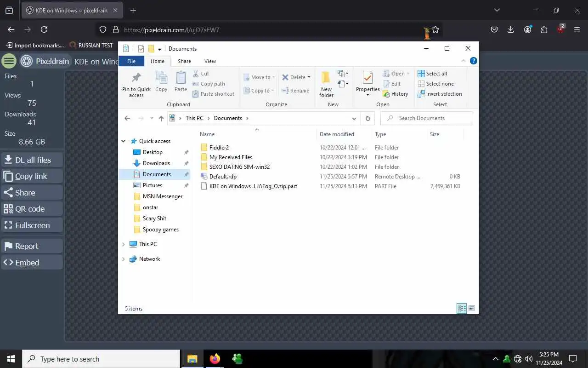The width and height of the screenshot is (588, 368).
Task: Open volume control in system tray
Action: tap(528, 359)
